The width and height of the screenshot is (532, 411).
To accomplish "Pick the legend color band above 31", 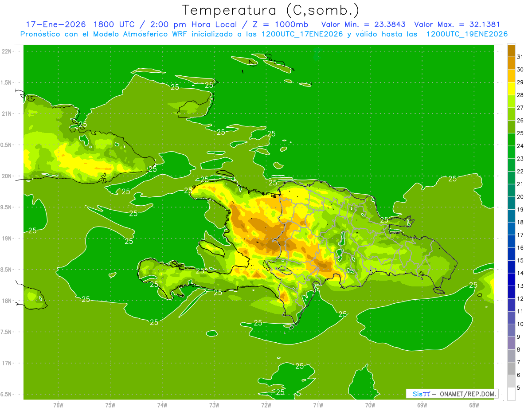I will point(511,51).
